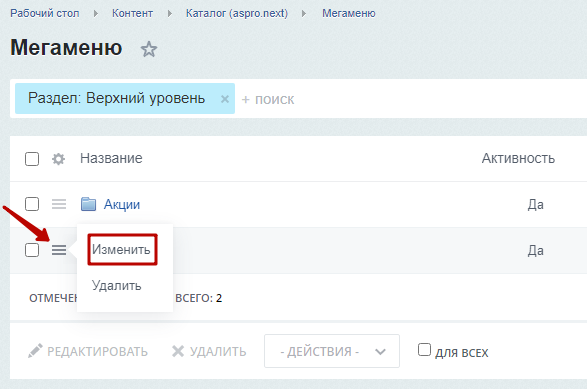Click РЕДАКТИРОВАТЬ button label
This screenshot has width=587, height=389.
click(x=97, y=352)
